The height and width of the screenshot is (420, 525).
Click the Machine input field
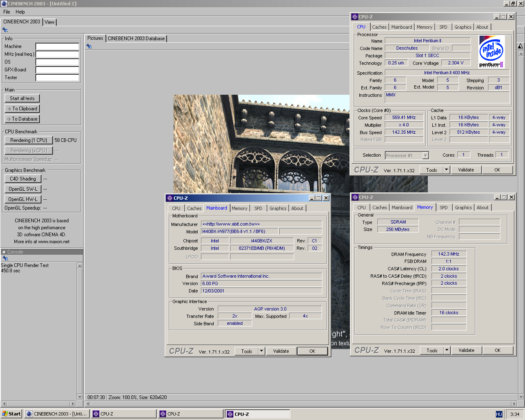(57, 46)
